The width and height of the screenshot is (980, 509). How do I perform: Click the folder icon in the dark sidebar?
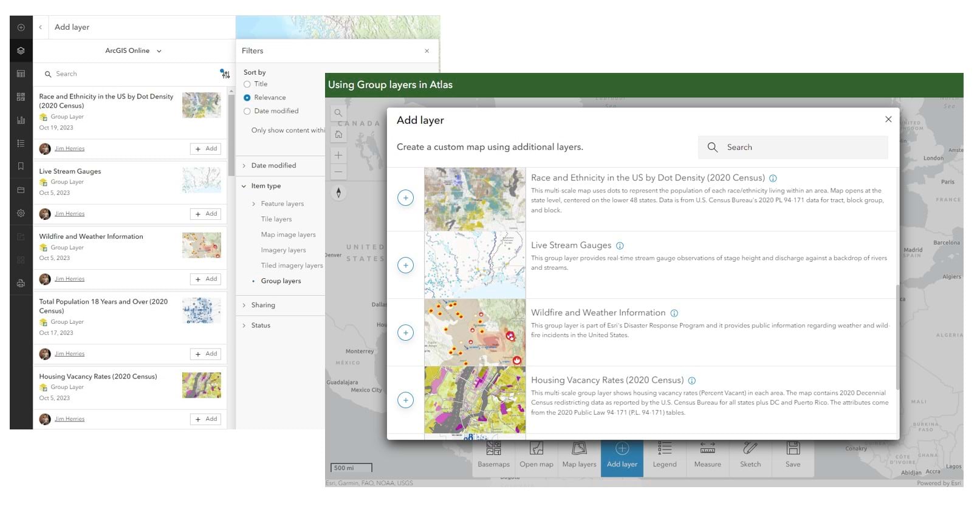pos(21,190)
